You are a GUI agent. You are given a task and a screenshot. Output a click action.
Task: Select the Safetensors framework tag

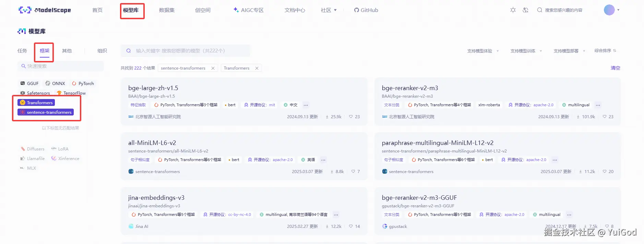click(x=35, y=93)
